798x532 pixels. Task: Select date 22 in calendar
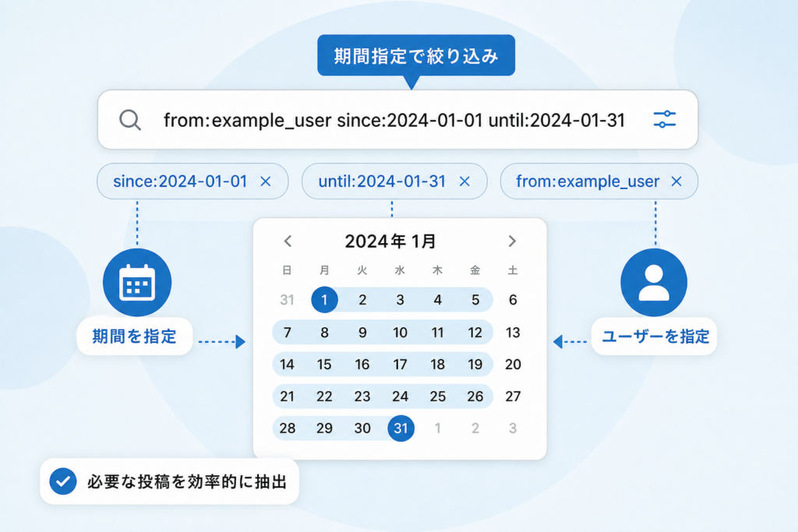tap(325, 396)
